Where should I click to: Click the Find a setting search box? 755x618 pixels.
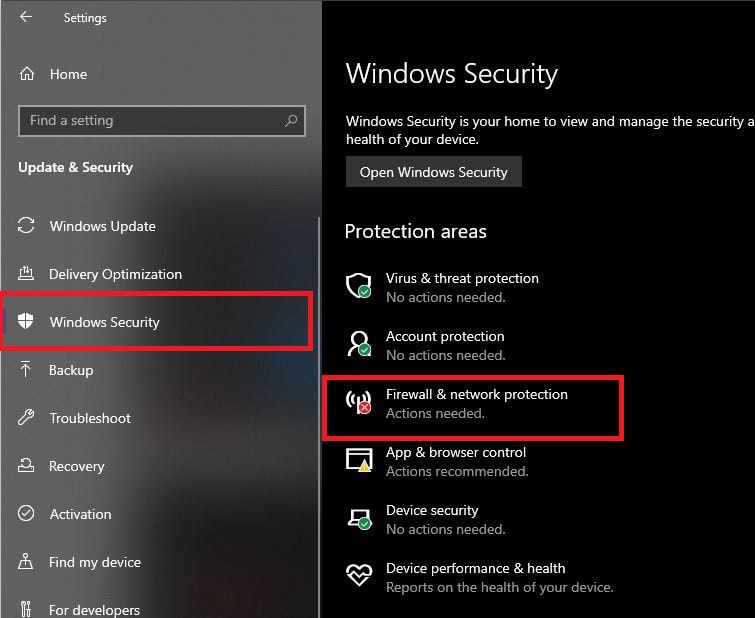(x=150, y=121)
